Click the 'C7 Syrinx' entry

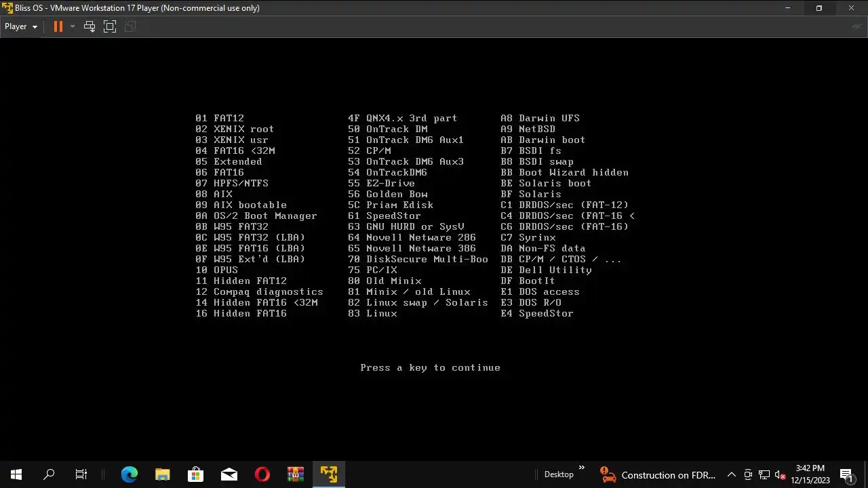528,237
